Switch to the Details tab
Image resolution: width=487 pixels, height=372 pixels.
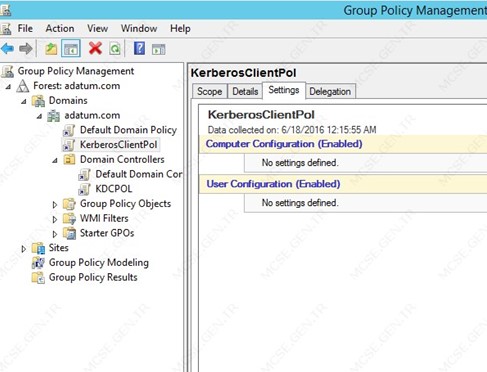click(x=245, y=91)
